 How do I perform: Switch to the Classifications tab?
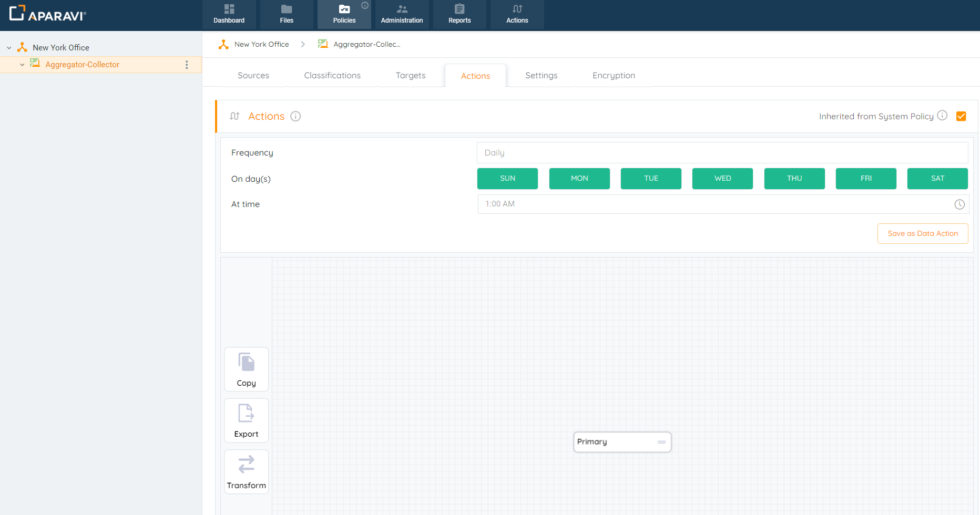pos(332,76)
